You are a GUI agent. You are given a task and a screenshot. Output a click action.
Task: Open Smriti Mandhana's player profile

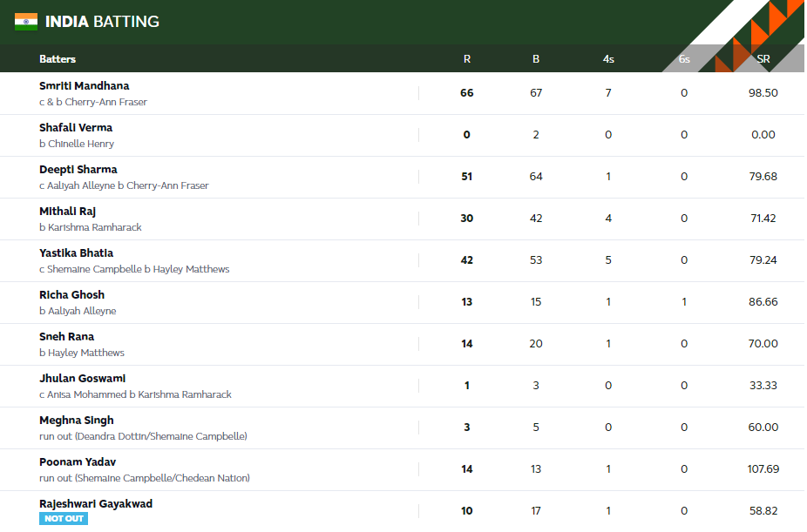click(84, 86)
